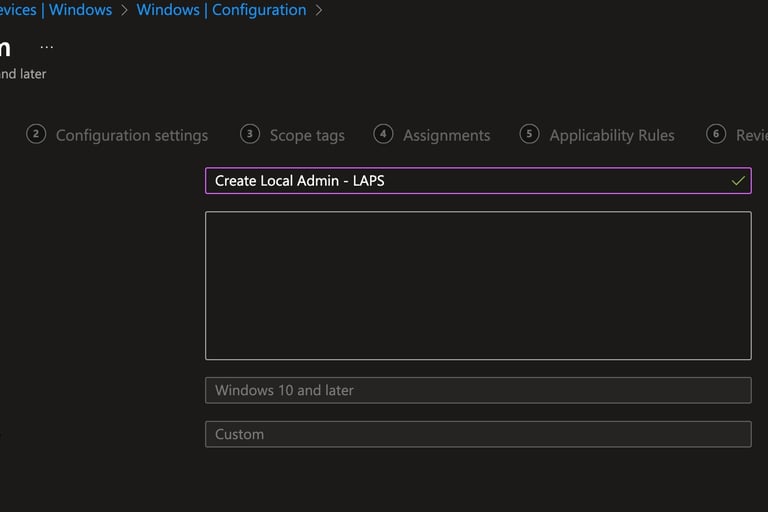Click the step 6 circle icon
The image size is (768, 512).
[716, 134]
